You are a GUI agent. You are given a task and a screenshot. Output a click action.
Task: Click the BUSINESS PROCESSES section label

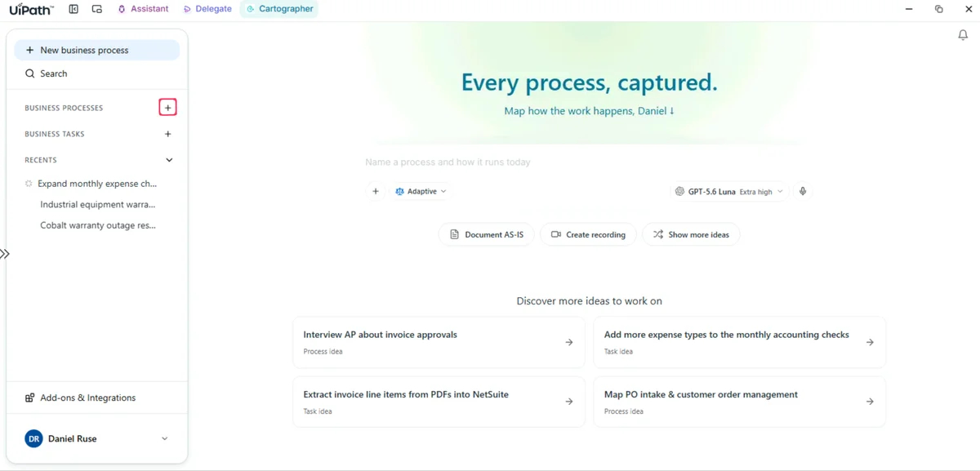[x=64, y=108]
